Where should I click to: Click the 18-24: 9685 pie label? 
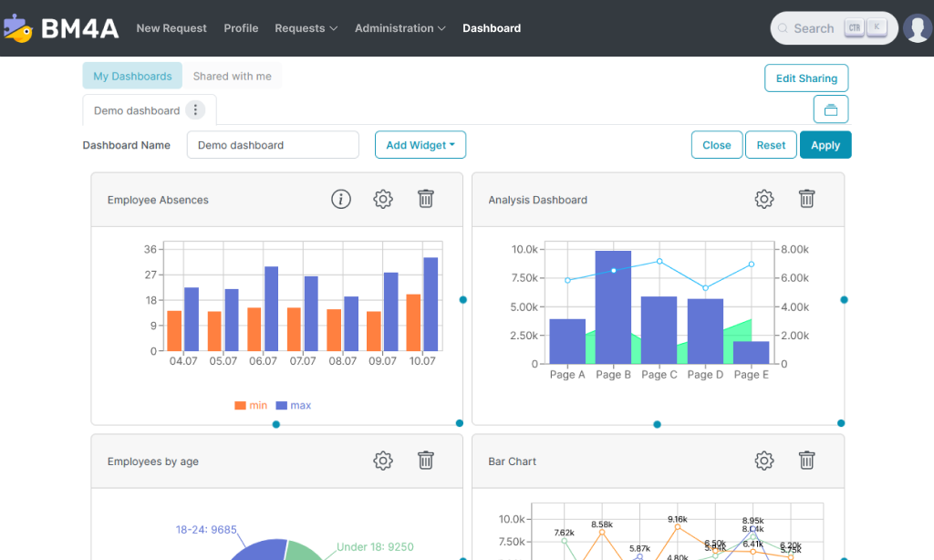point(206,530)
